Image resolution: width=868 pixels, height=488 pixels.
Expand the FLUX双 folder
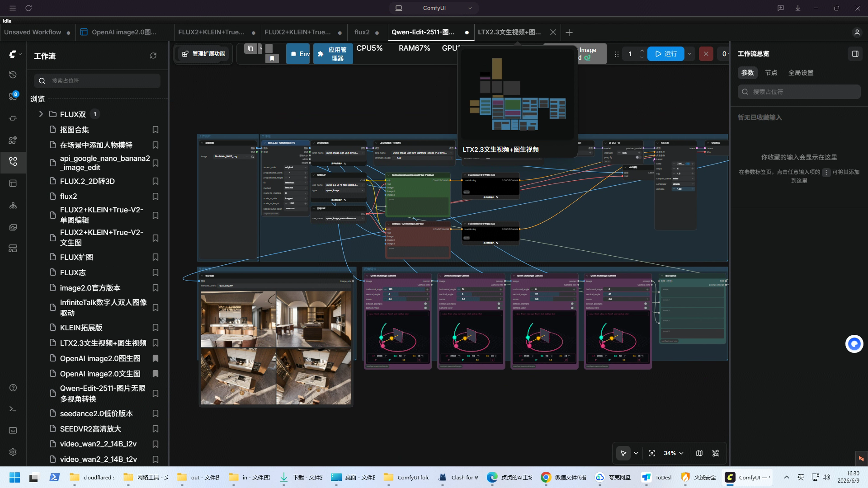[41, 114]
